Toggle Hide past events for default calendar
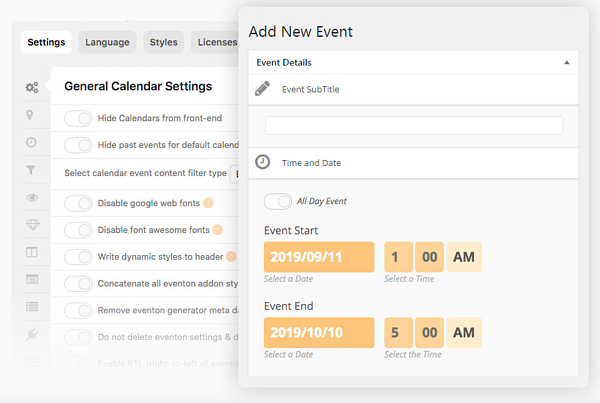600x403 pixels. pyautogui.click(x=78, y=145)
